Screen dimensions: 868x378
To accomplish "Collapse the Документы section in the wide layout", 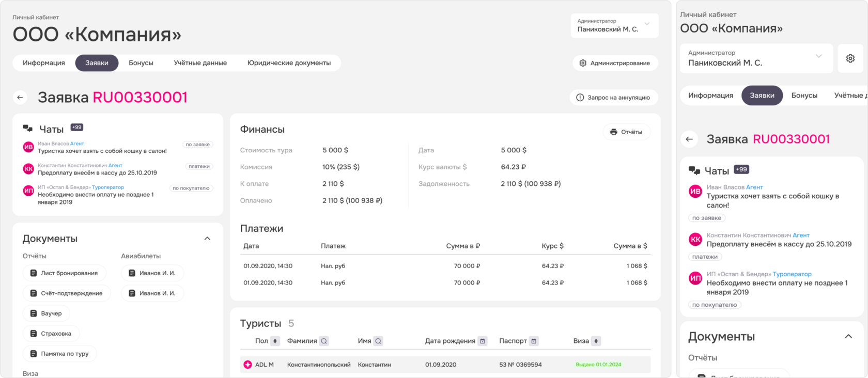I will (x=207, y=239).
